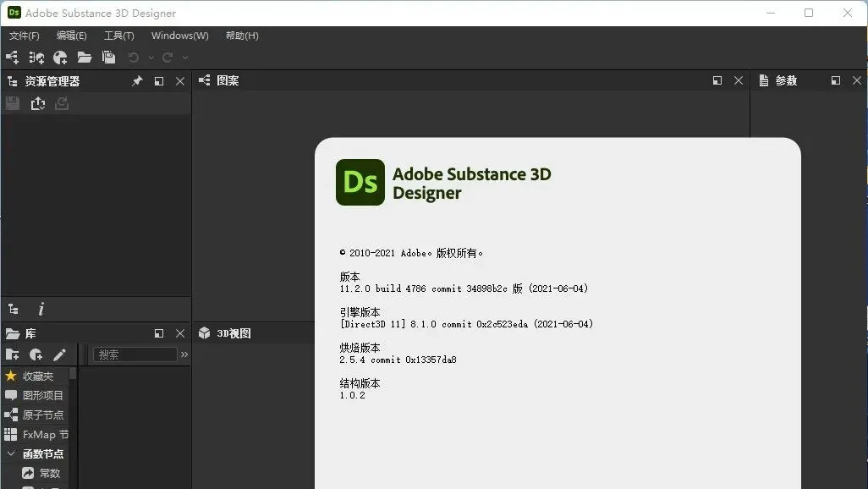868x489 pixels.
Task: Click the 2010-2021 Adobe copyright line
Action: tap(411, 253)
